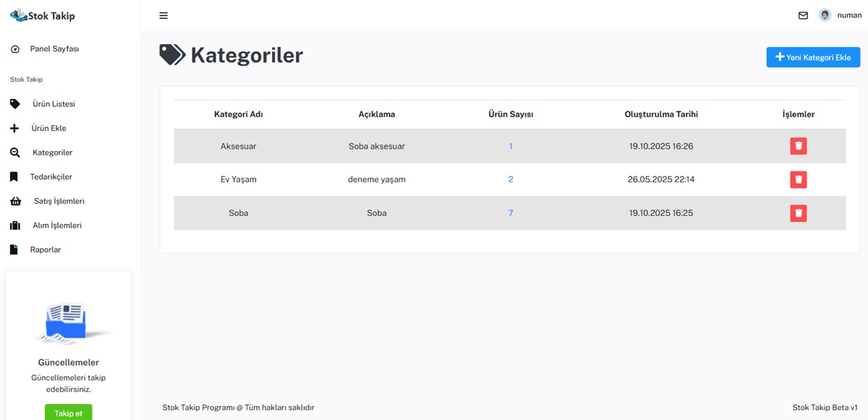Delete the Aksesuar category with trash icon
The image size is (868, 420).
(798, 146)
